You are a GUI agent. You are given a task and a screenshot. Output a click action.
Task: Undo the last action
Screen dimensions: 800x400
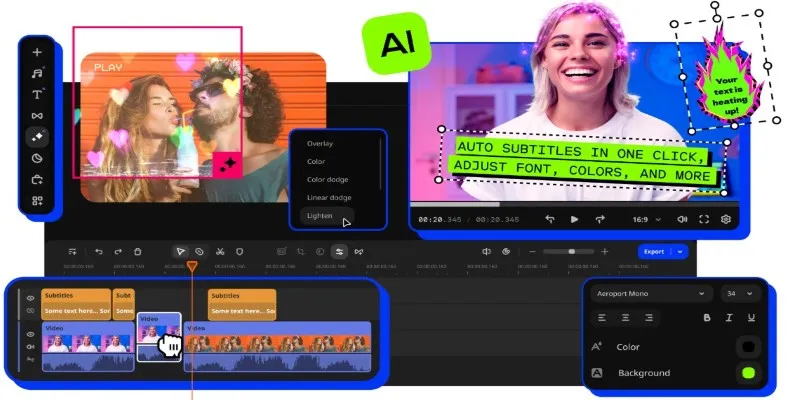coord(98,252)
